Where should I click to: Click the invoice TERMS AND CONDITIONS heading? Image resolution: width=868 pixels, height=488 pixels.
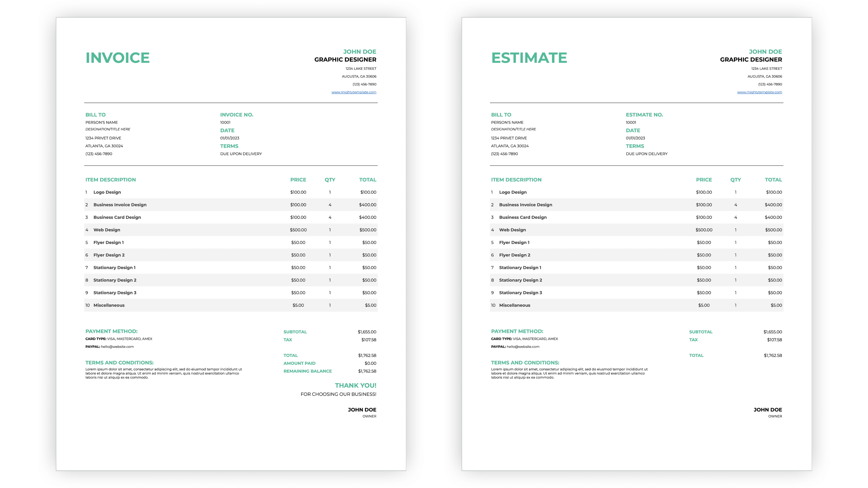click(x=119, y=363)
